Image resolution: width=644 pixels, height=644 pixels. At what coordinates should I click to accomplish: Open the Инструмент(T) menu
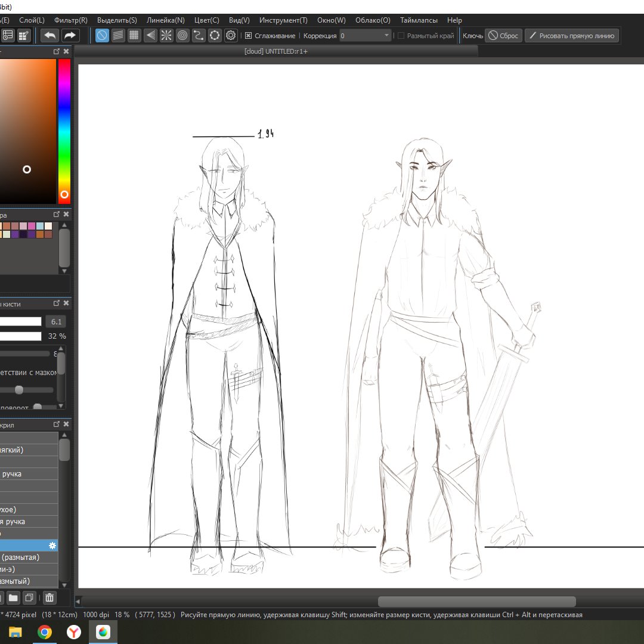(283, 20)
